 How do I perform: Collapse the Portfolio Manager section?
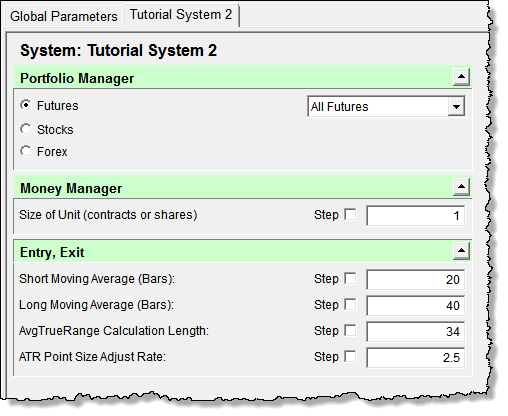tap(461, 77)
